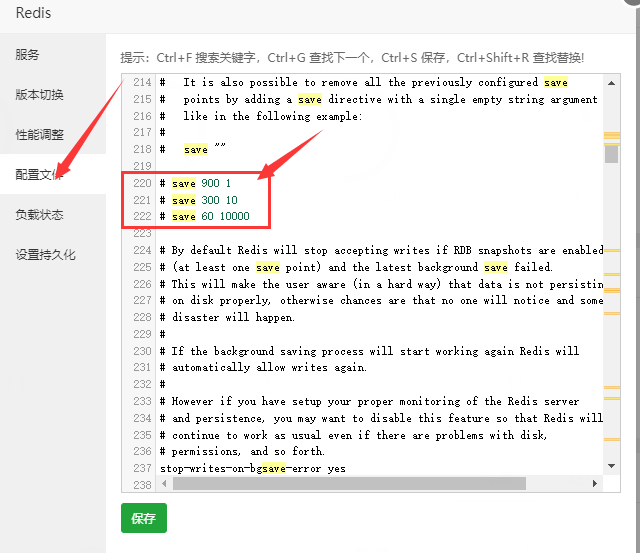This screenshot has height=553, width=640.
Task: Click "continue to work as usual" line
Action: [353, 435]
